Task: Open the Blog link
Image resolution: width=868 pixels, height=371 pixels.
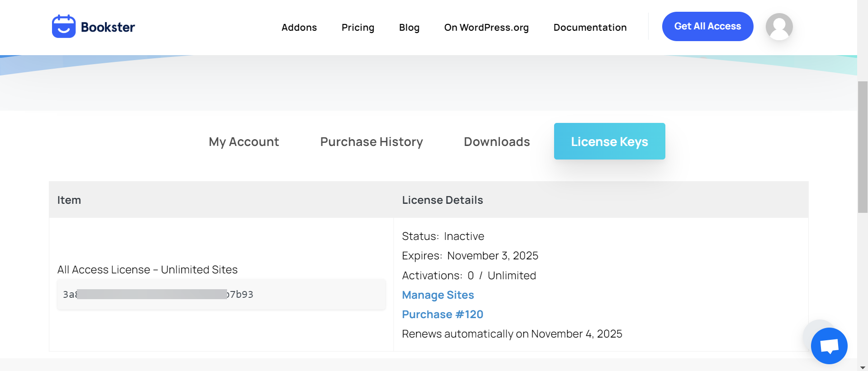Action: (x=409, y=28)
